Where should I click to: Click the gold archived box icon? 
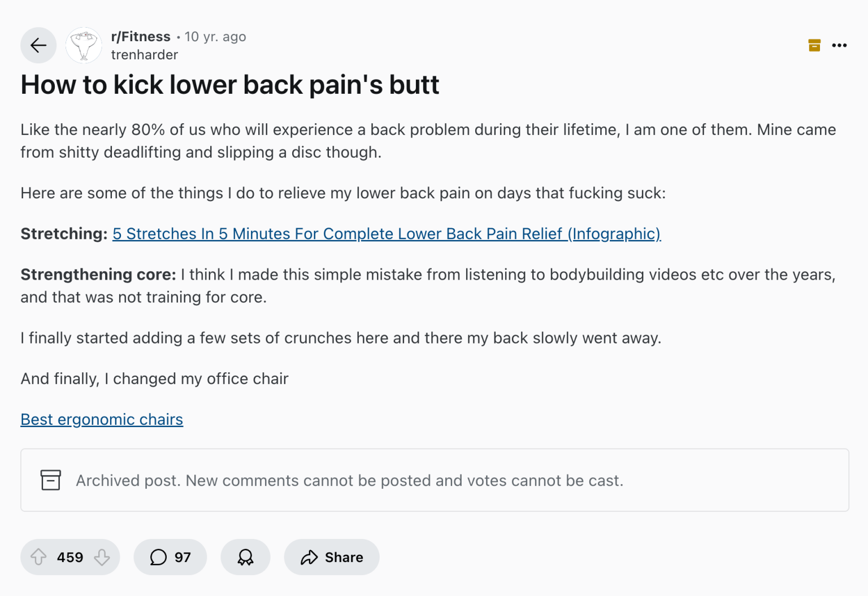pos(814,45)
